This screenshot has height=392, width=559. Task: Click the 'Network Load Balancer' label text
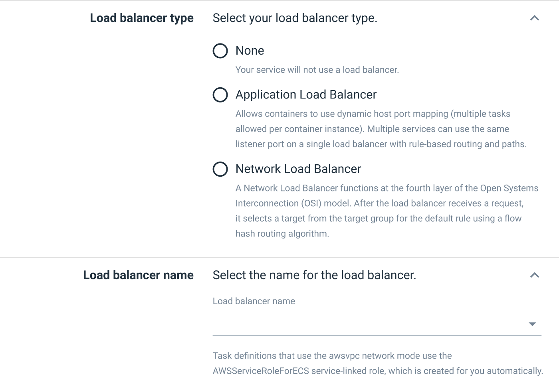coord(298,169)
